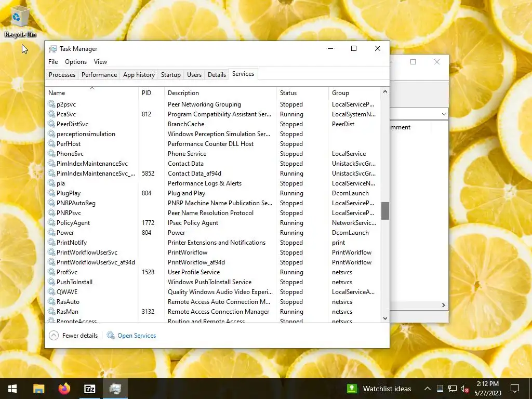Click the gear icon beside PhoneSvc
Image resolution: width=532 pixels, height=399 pixels.
(x=51, y=153)
